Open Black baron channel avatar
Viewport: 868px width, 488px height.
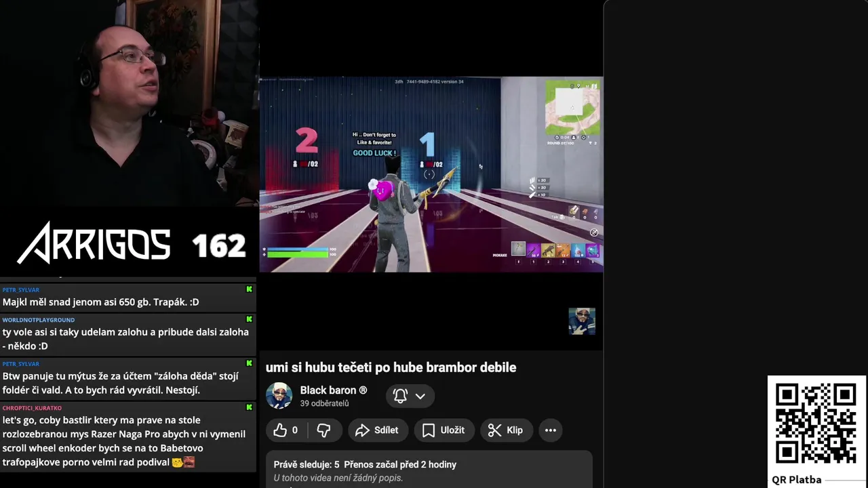[279, 396]
